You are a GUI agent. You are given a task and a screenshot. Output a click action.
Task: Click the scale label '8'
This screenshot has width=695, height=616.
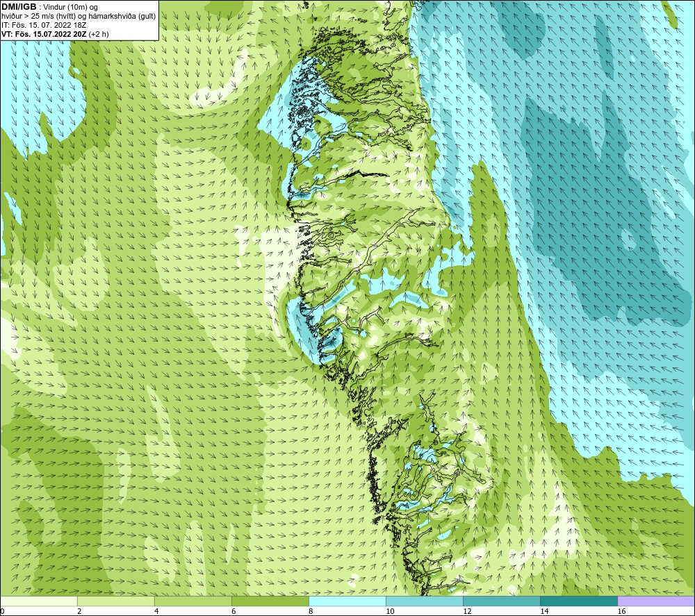pos(311,612)
